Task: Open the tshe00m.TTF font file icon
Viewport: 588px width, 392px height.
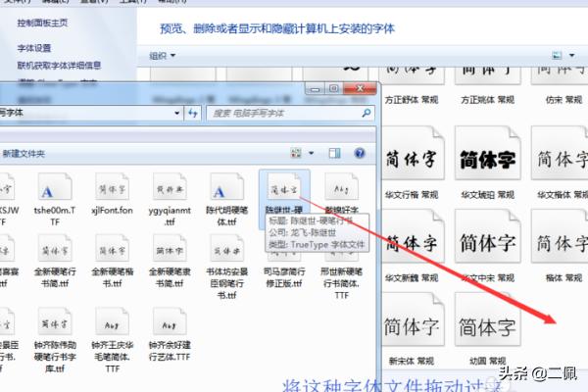Action: (55, 187)
